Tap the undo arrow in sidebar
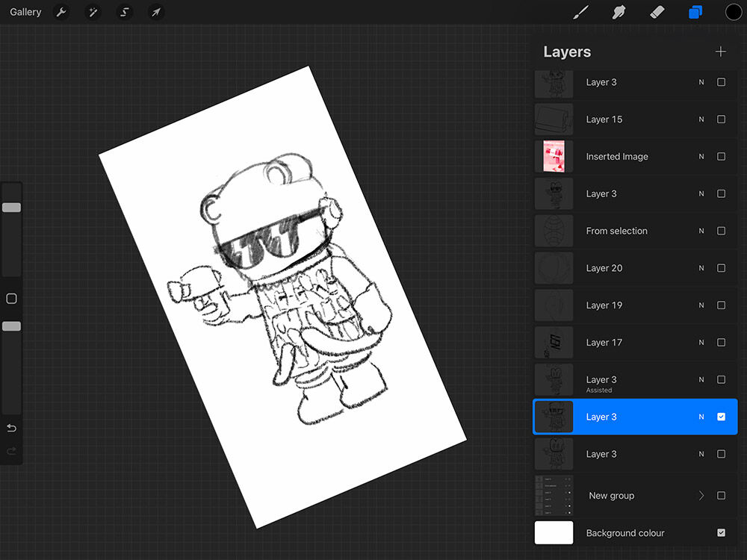Viewport: 747px width, 560px height. [x=11, y=428]
